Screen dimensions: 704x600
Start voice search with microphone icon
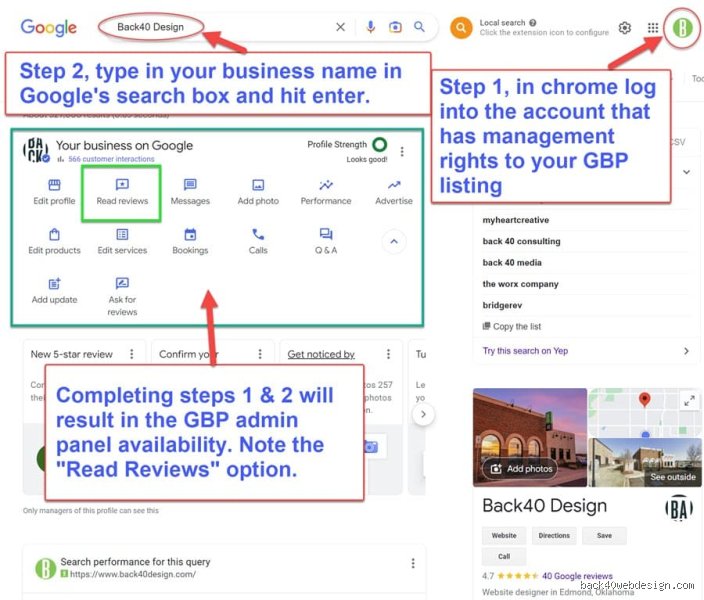[x=370, y=27]
